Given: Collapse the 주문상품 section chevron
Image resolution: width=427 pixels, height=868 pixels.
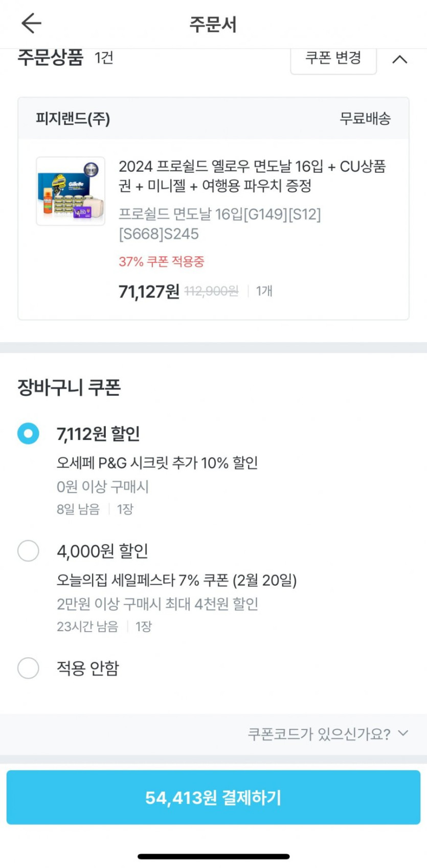Looking at the screenshot, I should (399, 59).
